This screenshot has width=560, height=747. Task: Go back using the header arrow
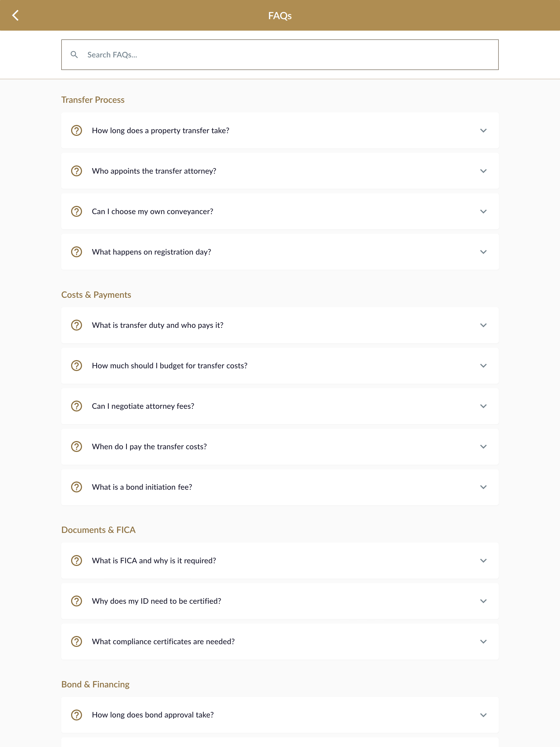[15, 16]
